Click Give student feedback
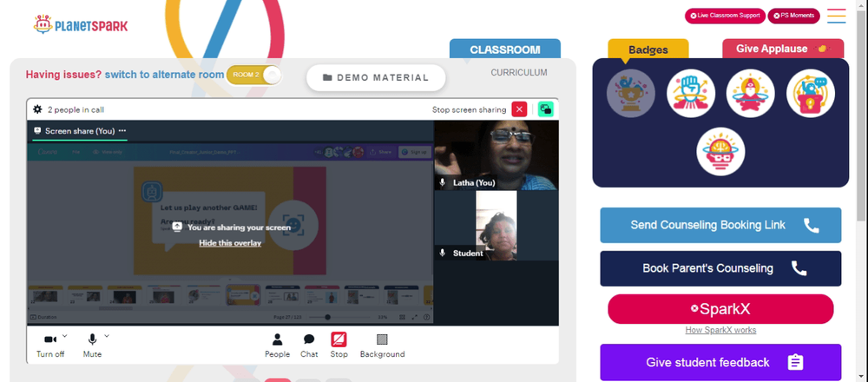This screenshot has height=382, width=868. 720,362
